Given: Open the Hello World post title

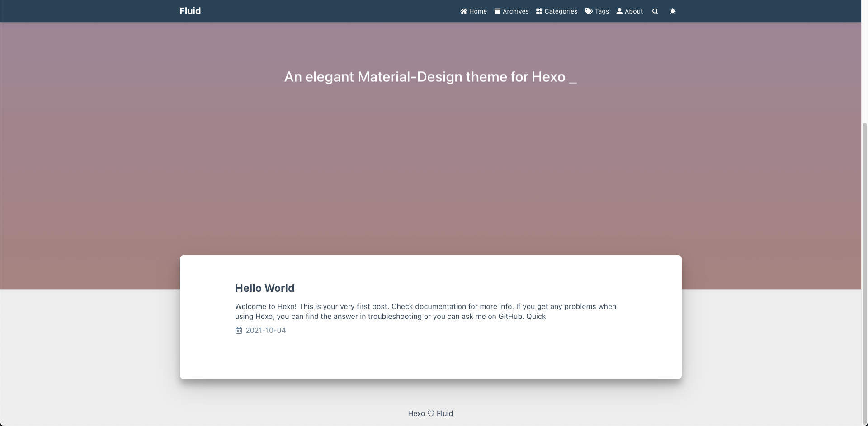Looking at the screenshot, I should pyautogui.click(x=264, y=288).
